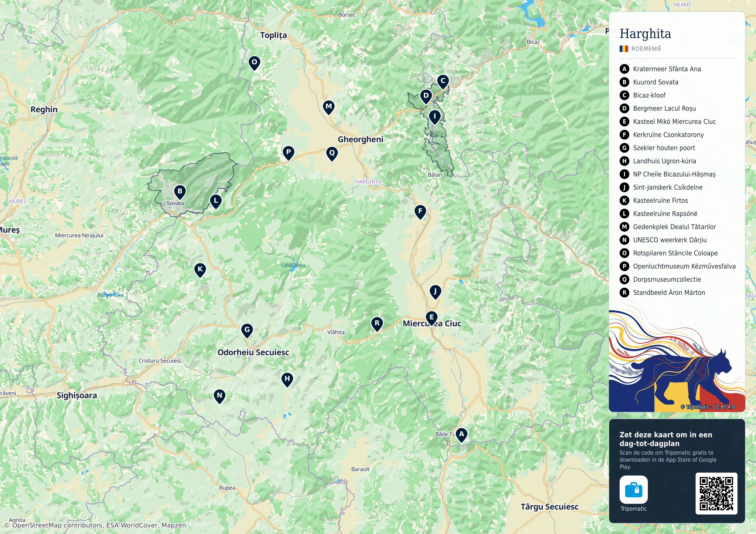Click the QR code image
Screen dimensions: 756x534
[x=716, y=494]
